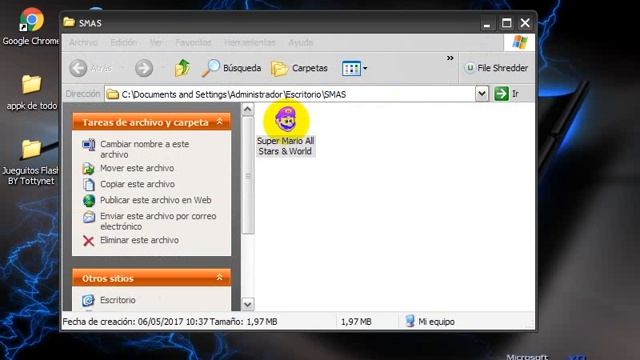Viewport: 640px width, 360px height.
Task: Collapse Tareas de archivo y carpeta panel
Action: [220, 122]
